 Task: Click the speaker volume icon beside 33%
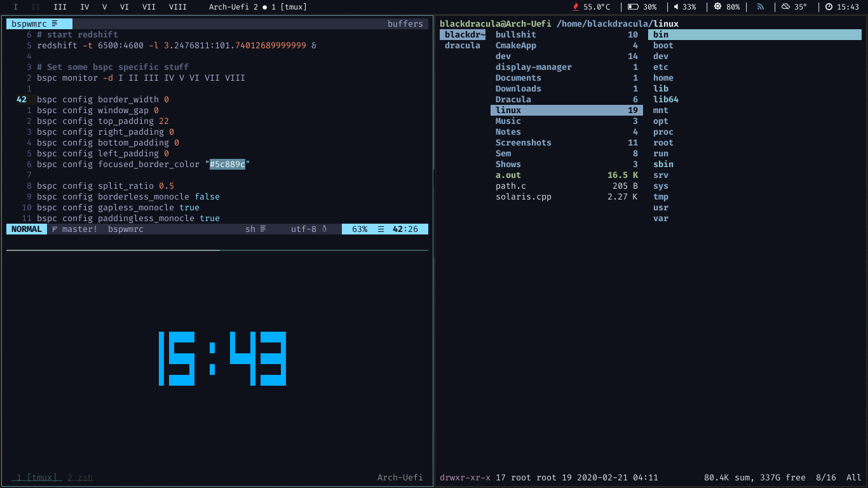tap(676, 7)
